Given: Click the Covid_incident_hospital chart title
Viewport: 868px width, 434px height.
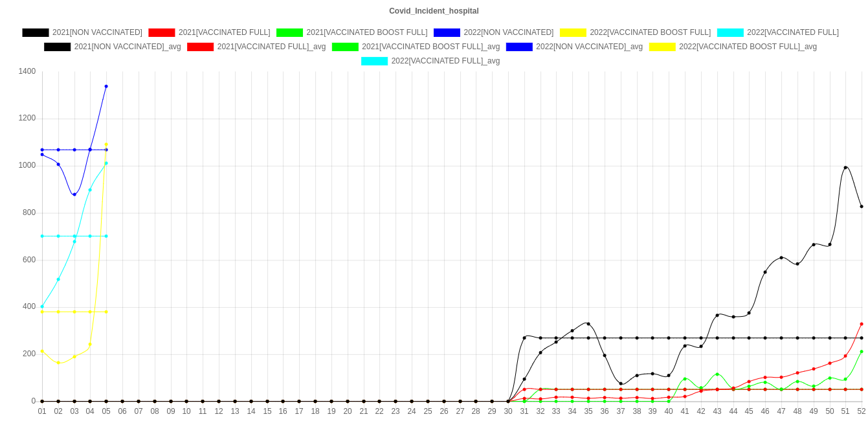Looking at the screenshot, I should pos(434,11).
